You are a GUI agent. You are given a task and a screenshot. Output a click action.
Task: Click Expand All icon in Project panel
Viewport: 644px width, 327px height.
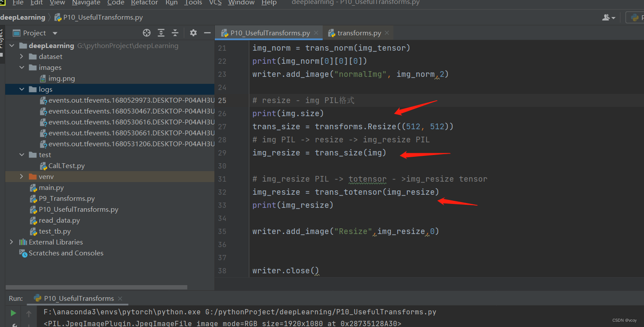161,33
